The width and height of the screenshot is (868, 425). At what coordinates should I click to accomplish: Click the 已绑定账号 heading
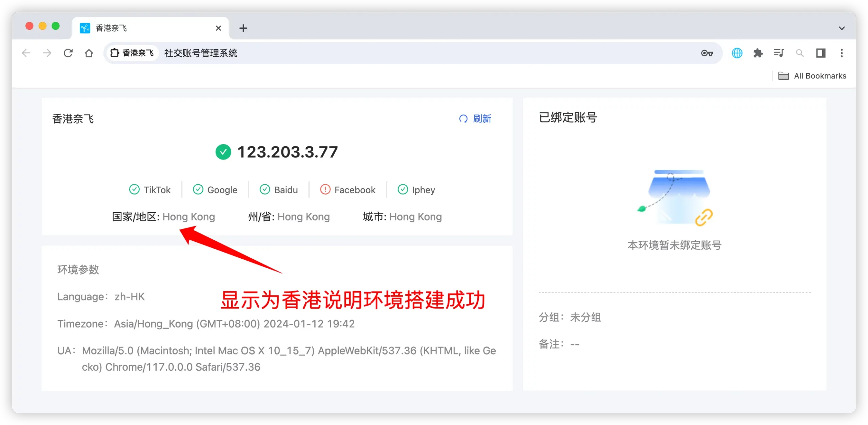coord(568,117)
